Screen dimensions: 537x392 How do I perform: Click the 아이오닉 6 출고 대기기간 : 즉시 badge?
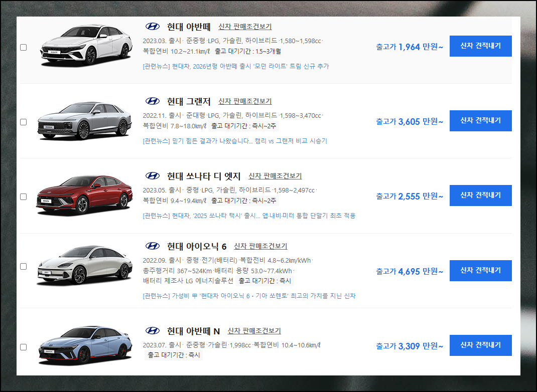point(264,281)
